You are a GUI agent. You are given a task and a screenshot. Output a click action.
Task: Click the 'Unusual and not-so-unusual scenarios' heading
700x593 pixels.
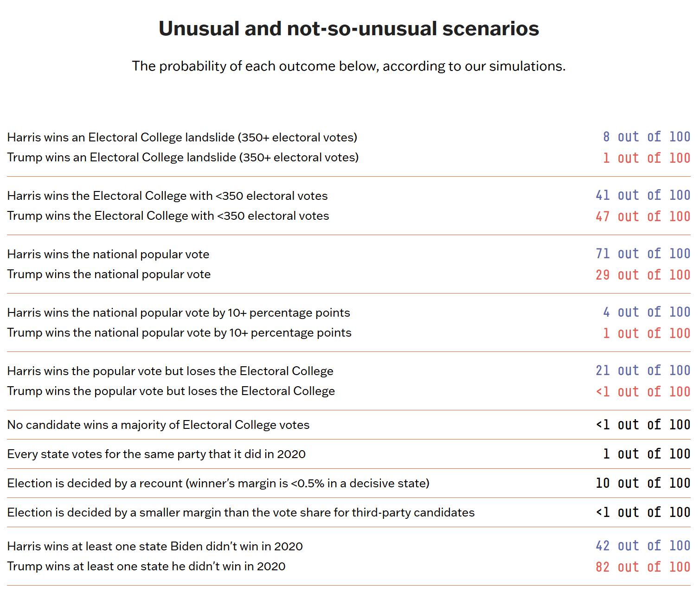(349, 29)
